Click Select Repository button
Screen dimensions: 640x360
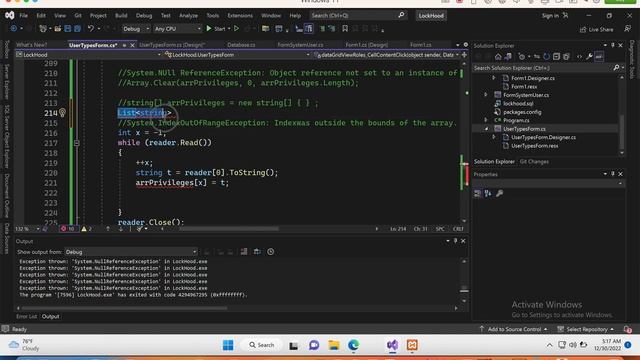(586, 329)
